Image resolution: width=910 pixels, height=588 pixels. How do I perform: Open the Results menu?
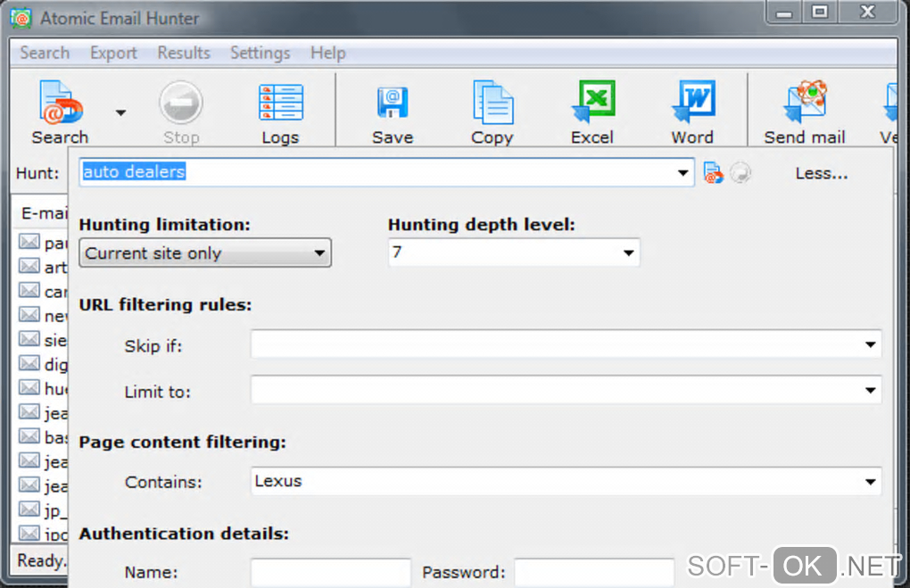184,53
